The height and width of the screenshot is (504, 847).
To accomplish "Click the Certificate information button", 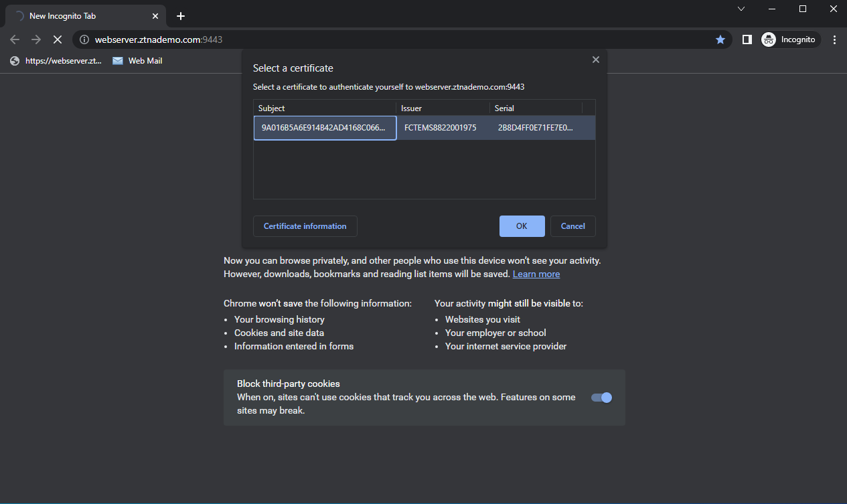I will 305,226.
